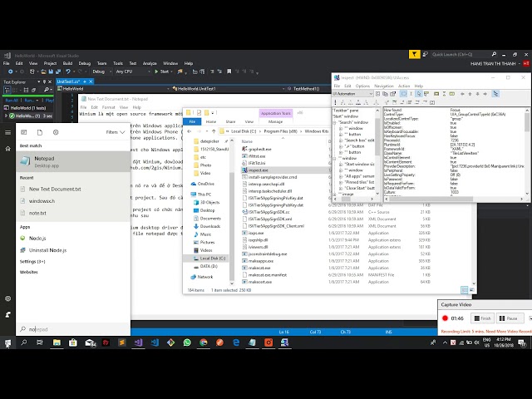Image resolution: width=532 pixels, height=399 pixels.
Task: Click the Visual Studio notifications flag icon
Action: (414, 54)
